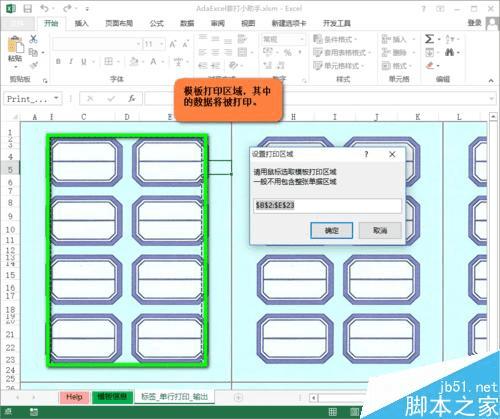Expand the Name Box Print_ dropdown
The height and width of the screenshot is (419, 500).
click(56, 98)
